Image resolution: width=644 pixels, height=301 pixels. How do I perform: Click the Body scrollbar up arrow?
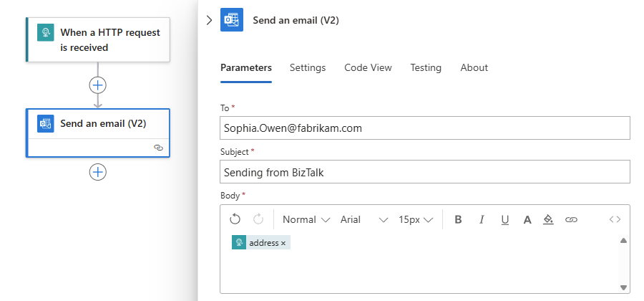click(x=623, y=241)
